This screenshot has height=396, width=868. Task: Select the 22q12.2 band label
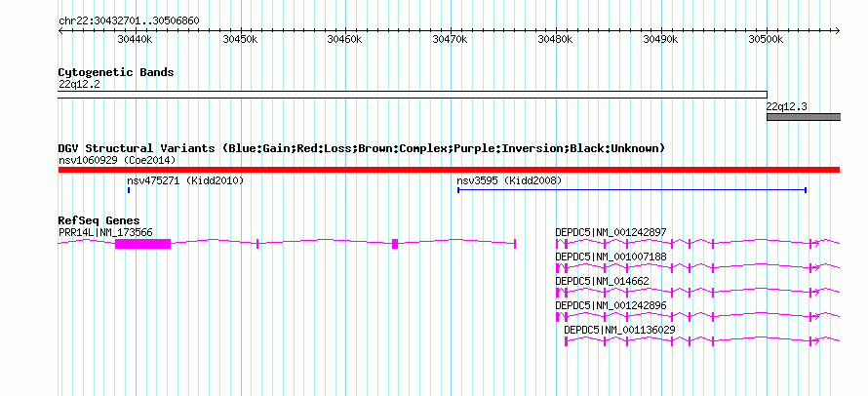79,85
